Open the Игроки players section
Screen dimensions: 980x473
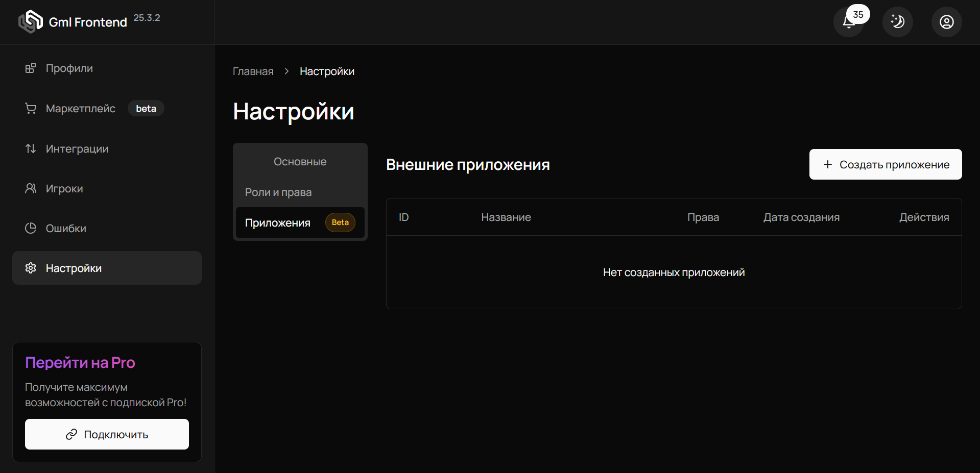pyautogui.click(x=64, y=188)
